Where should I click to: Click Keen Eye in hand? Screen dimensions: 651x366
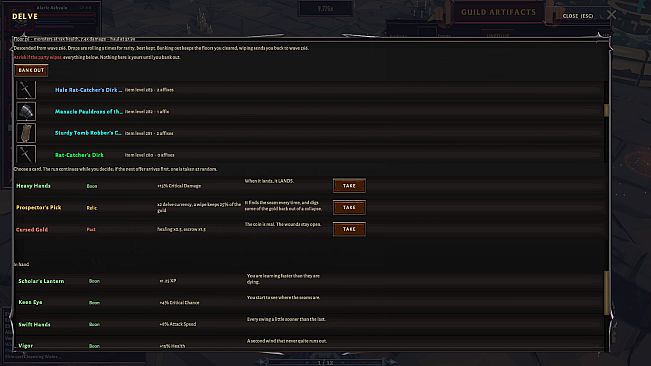coord(30,302)
